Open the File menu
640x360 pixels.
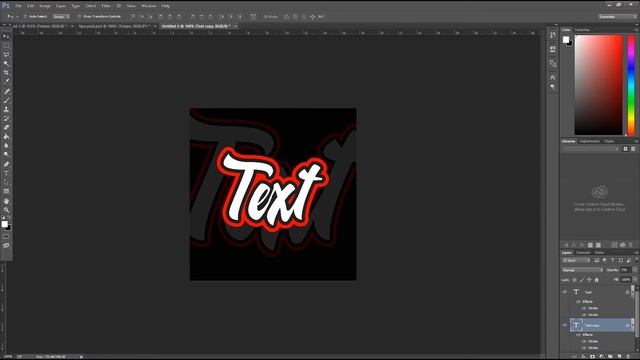(18, 6)
